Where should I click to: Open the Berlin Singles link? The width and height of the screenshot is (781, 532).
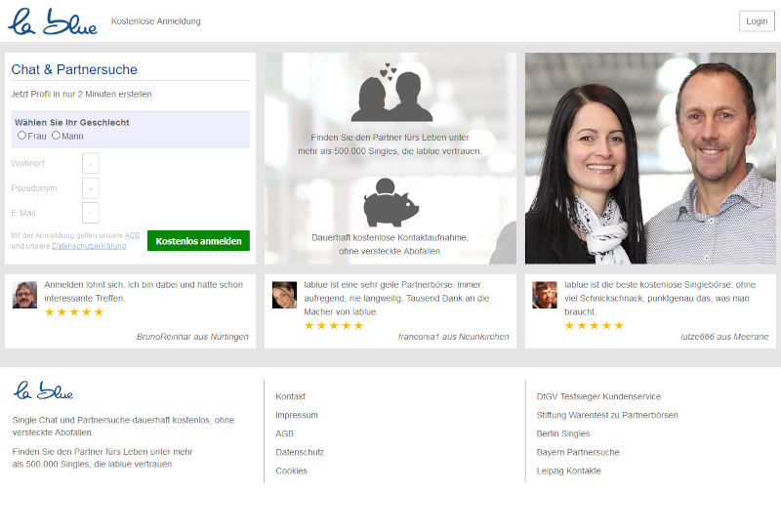click(563, 433)
